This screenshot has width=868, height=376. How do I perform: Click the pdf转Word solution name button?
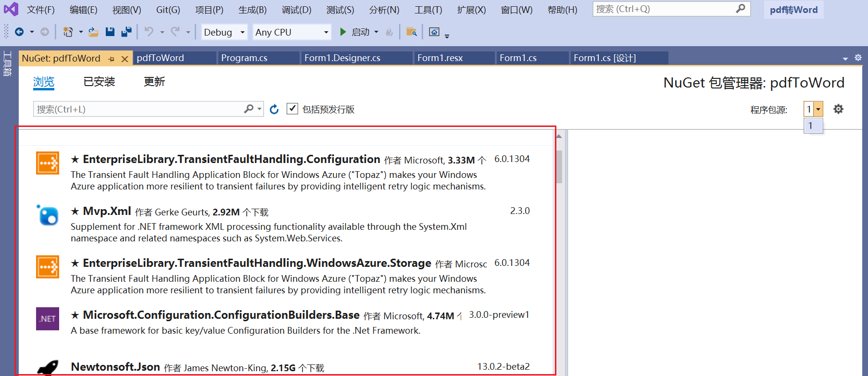[x=793, y=10]
